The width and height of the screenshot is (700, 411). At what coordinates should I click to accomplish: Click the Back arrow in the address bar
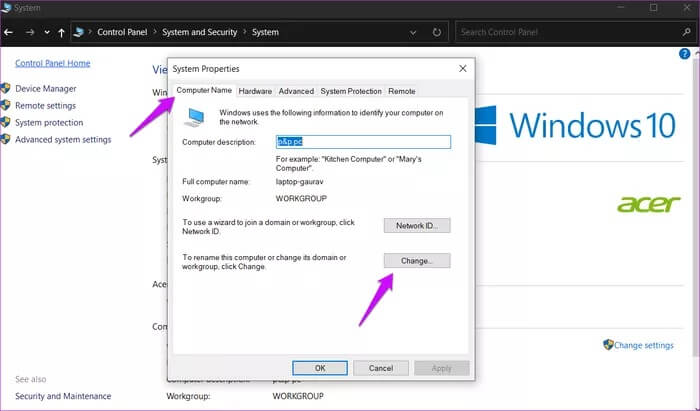pos(8,33)
